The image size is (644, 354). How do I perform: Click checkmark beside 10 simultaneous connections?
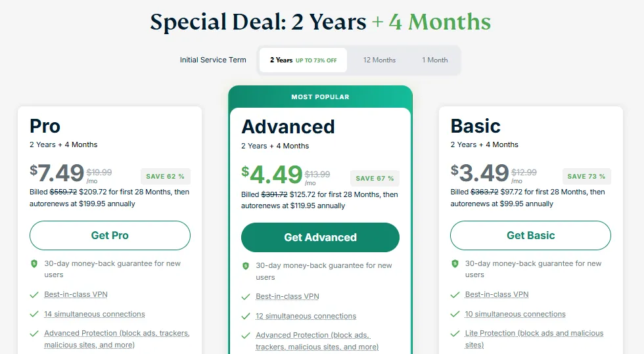pyautogui.click(x=455, y=315)
